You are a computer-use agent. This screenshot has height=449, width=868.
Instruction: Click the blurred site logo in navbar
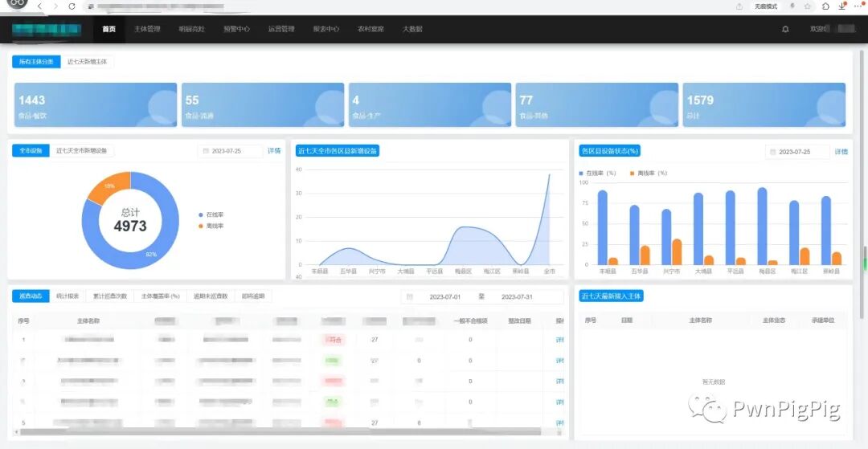pos(47,29)
